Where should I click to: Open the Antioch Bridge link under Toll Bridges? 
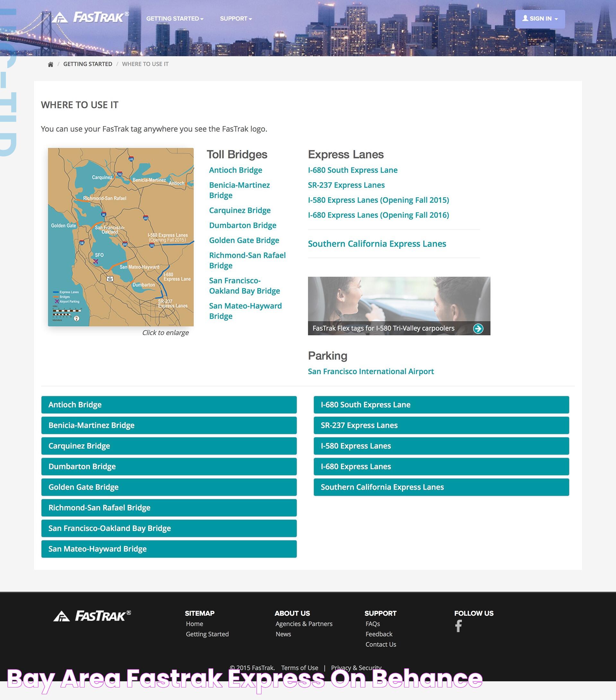(x=236, y=170)
